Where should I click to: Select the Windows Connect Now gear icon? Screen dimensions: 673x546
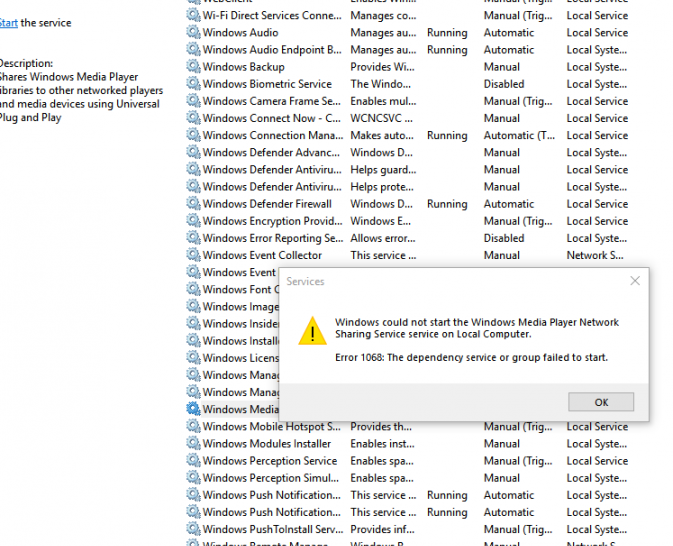[193, 118]
